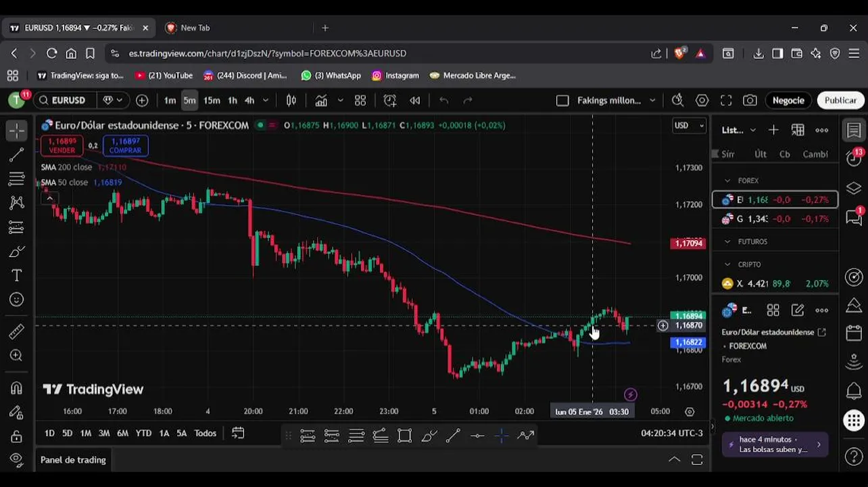This screenshot has width=868, height=487.
Task: Select the YTD date range
Action: click(x=143, y=433)
